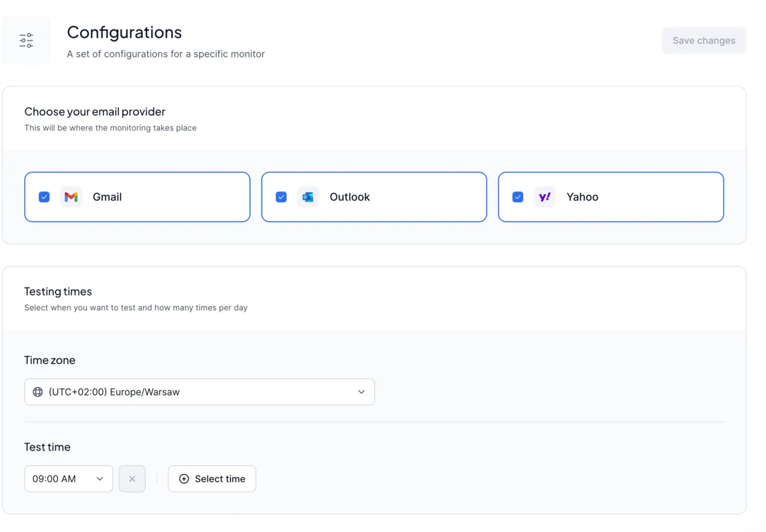Click the Gmail provider name text
The height and width of the screenshot is (532, 766).
pos(107,197)
